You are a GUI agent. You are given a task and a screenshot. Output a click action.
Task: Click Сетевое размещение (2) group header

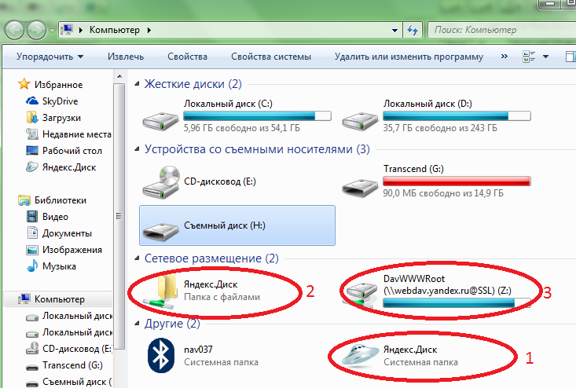(211, 258)
